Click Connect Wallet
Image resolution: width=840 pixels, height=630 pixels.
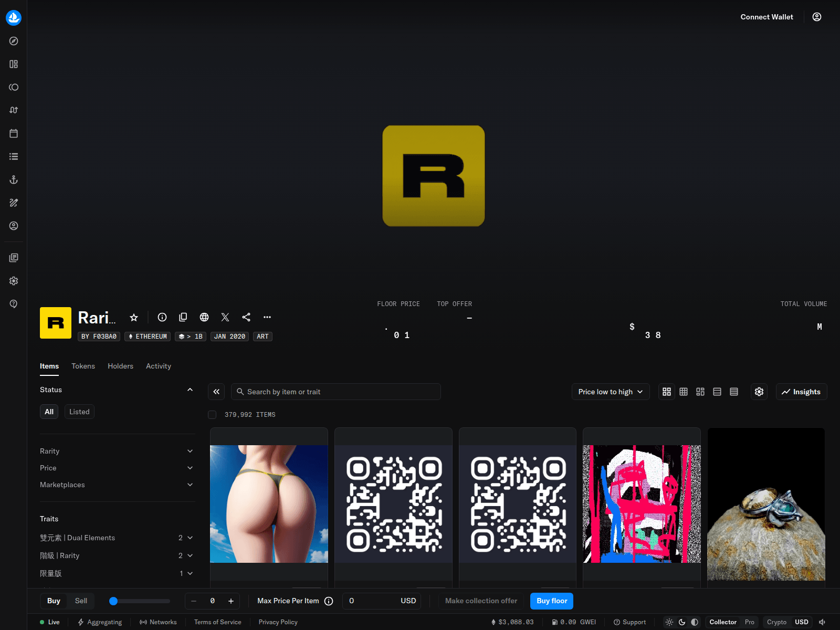click(766, 17)
